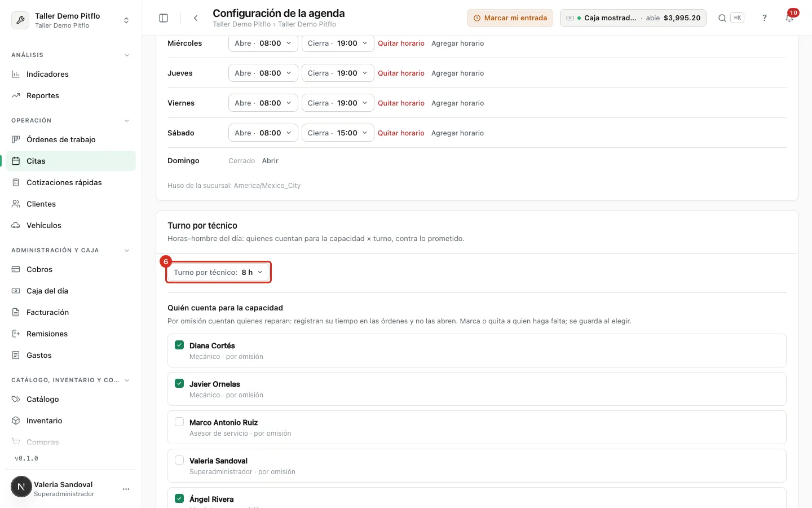Open the help question mark icon
This screenshot has height=508, width=812.
[765, 18]
